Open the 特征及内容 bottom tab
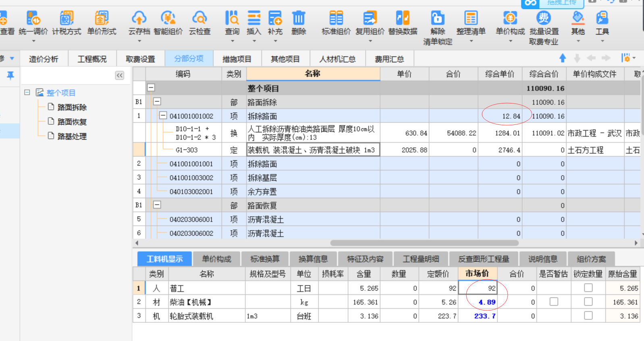Image resolution: width=644 pixels, height=341 pixels. coord(365,259)
